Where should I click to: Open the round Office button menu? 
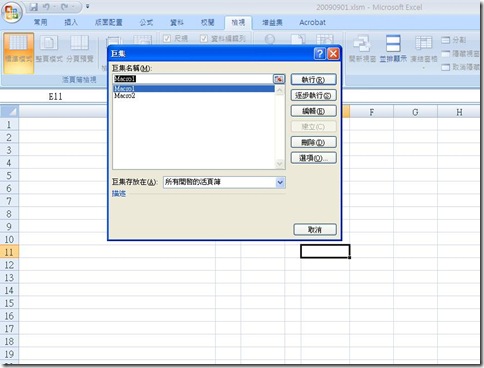pos(12,12)
